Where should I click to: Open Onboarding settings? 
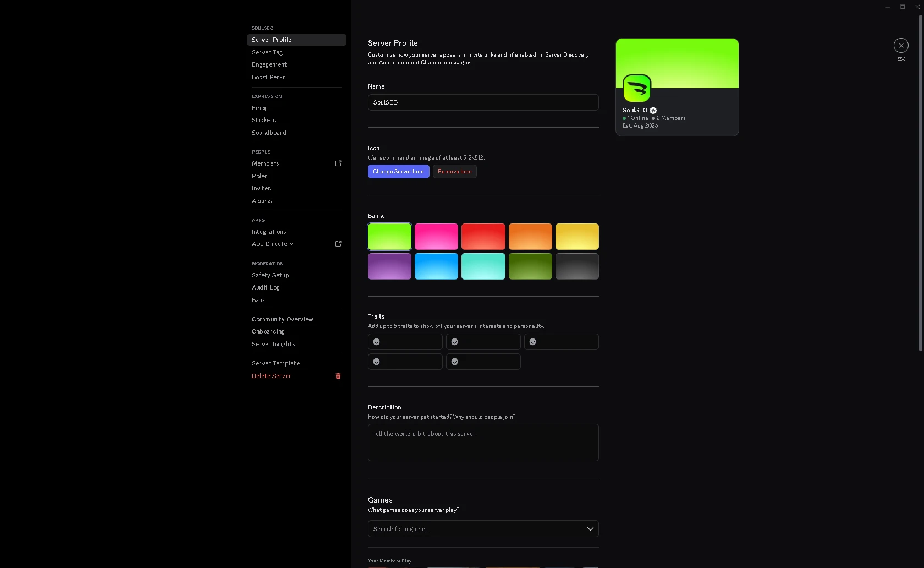click(x=296, y=331)
